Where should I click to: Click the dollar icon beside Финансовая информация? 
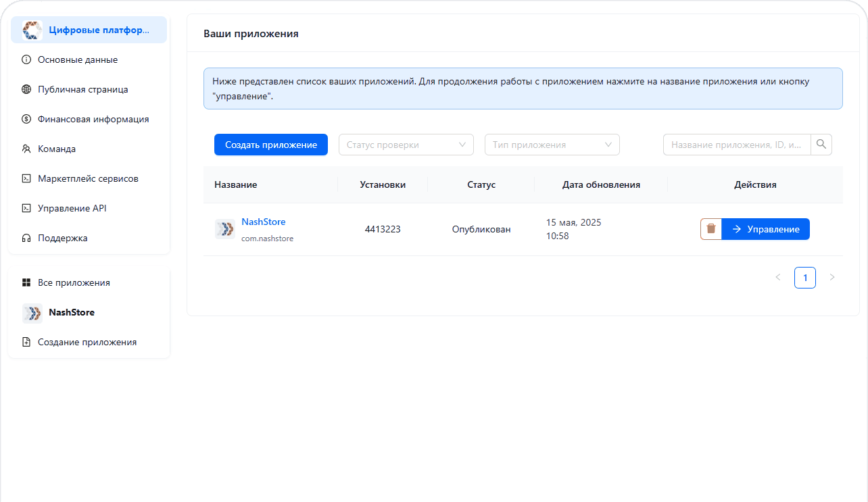[26, 119]
